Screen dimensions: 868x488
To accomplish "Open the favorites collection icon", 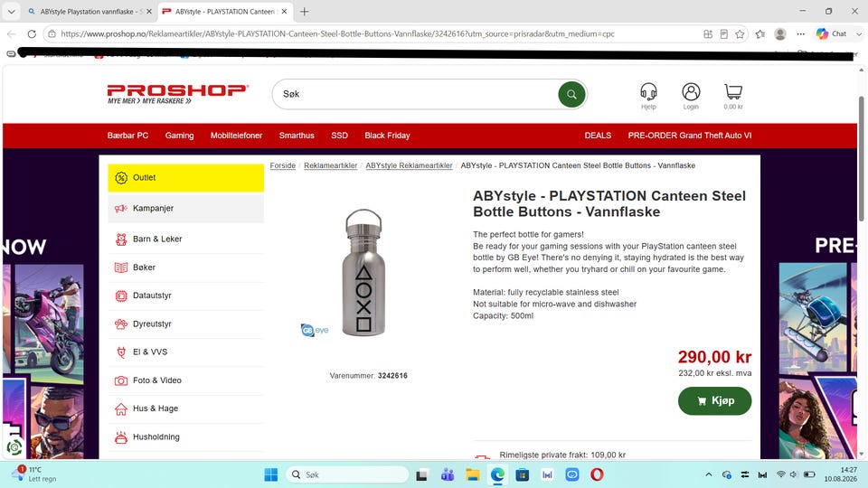I will [760, 33].
